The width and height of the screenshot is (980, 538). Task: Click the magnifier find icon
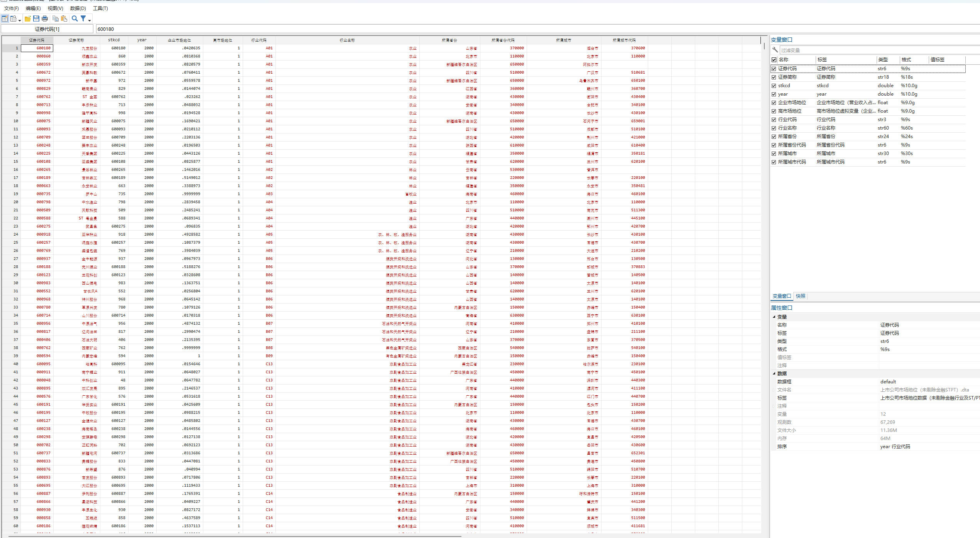(75, 19)
